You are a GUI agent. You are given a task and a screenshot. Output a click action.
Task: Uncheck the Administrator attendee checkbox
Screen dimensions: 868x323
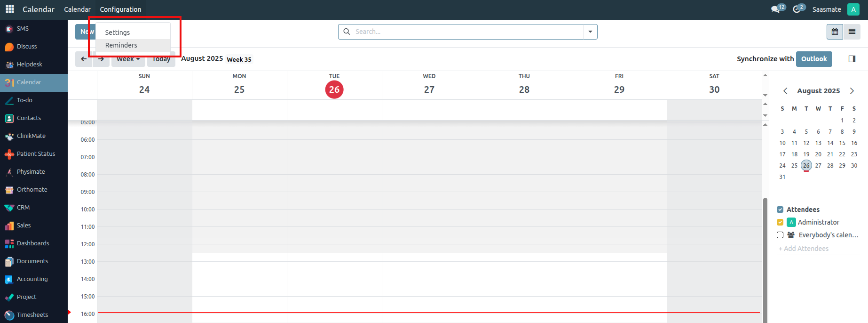pyautogui.click(x=780, y=222)
